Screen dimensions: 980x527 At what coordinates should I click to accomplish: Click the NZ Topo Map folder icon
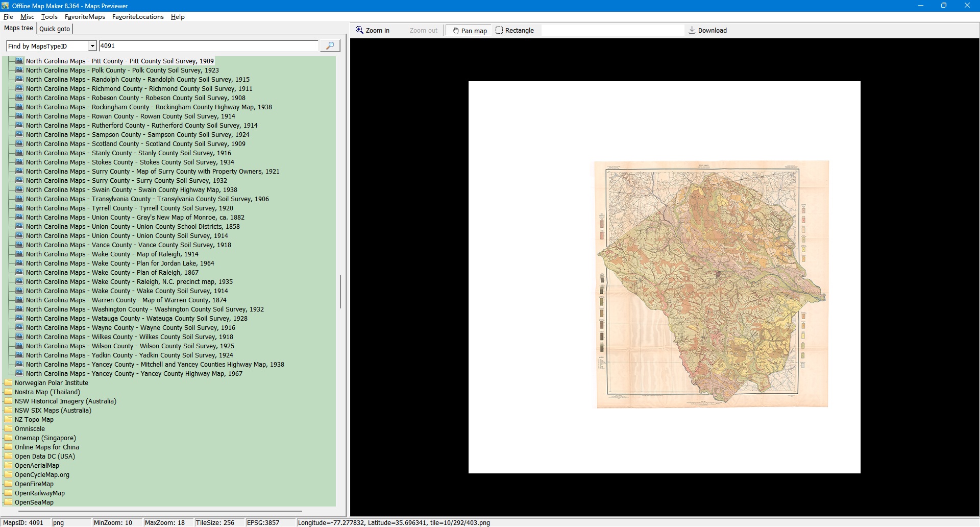click(8, 420)
